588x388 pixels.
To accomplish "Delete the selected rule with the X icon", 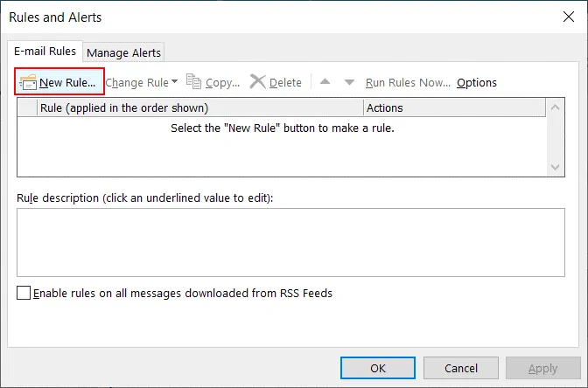I will (257, 82).
